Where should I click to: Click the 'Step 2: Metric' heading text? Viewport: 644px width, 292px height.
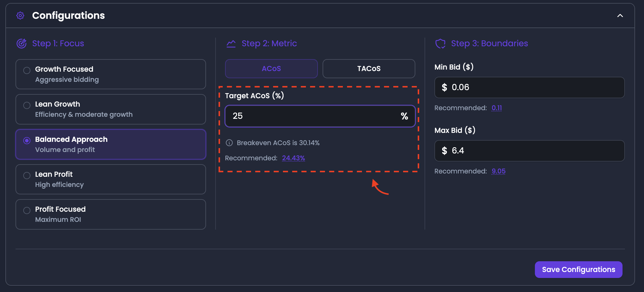click(x=269, y=44)
